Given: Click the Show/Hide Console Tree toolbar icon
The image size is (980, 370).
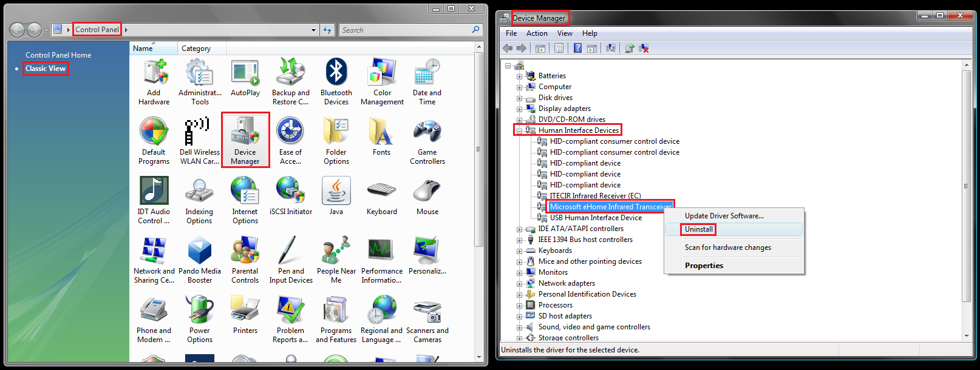Looking at the screenshot, I should [x=540, y=49].
